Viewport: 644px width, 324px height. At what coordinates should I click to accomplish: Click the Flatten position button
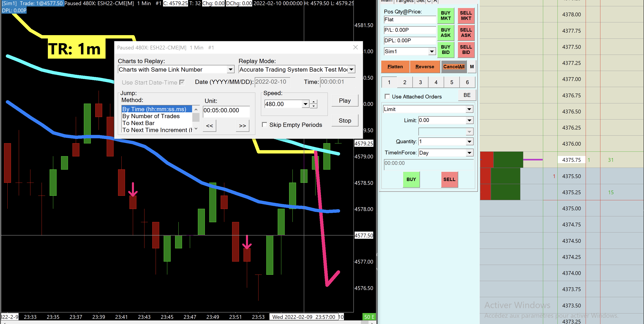395,66
